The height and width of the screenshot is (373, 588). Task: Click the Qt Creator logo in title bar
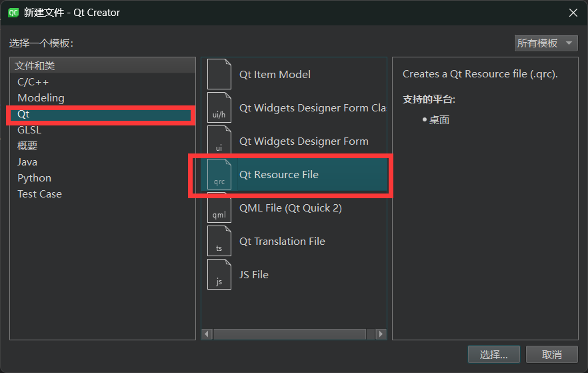click(13, 12)
